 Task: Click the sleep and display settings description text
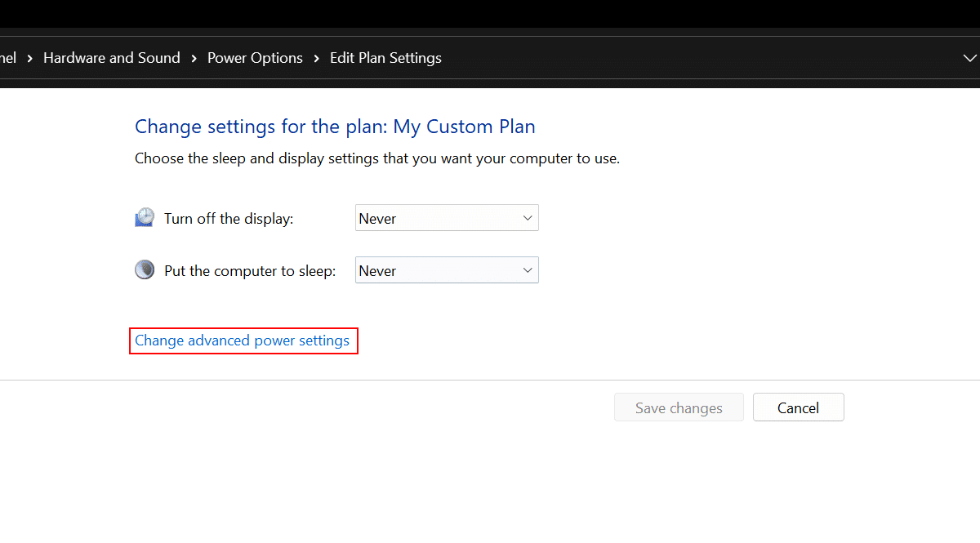pos(376,158)
